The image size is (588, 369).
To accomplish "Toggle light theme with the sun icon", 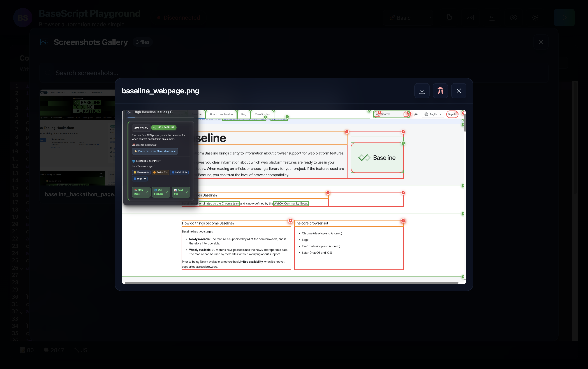I will coord(535,18).
